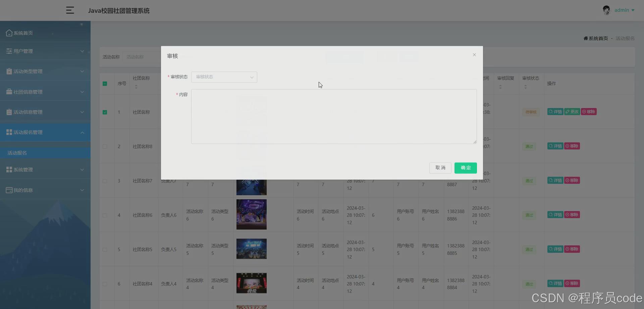Click 取消 to cancel the review
Viewport: 644px width, 309px height.
pyautogui.click(x=440, y=168)
